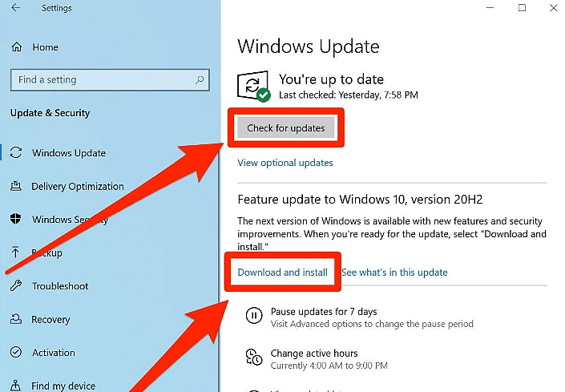The width and height of the screenshot is (565, 392).
Task: Maximize the Settings window
Action: [522, 7]
